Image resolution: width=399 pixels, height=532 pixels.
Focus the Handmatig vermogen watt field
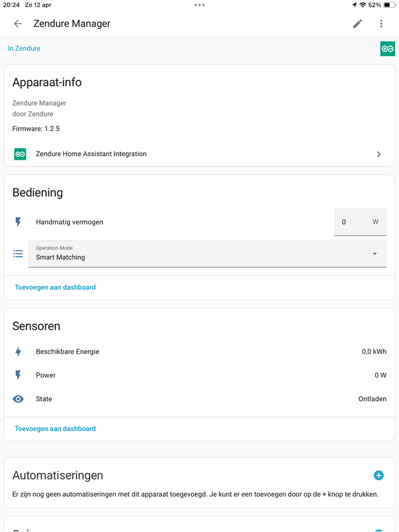tap(360, 222)
